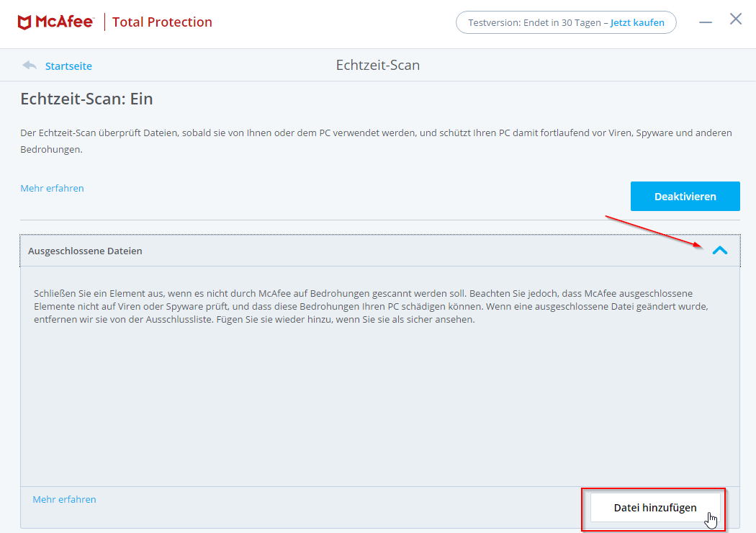Click the McAfee shield logo
This screenshot has width=756, height=533.
[24, 22]
